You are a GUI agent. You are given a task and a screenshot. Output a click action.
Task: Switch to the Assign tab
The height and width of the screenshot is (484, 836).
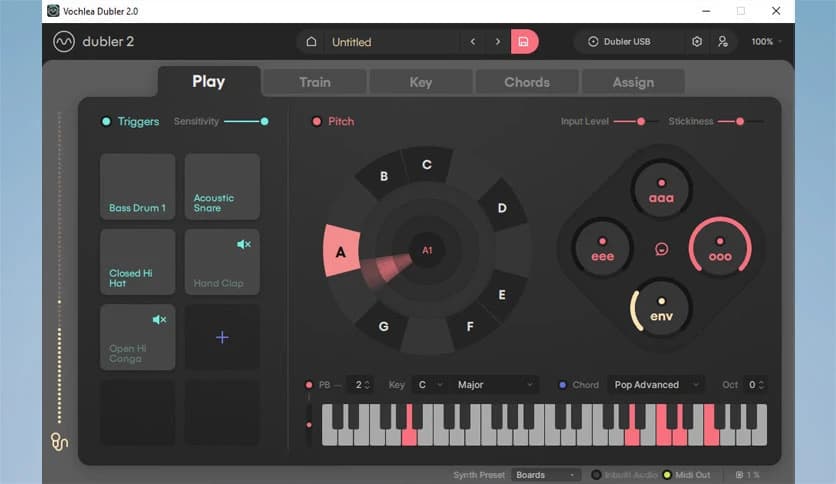coord(633,82)
